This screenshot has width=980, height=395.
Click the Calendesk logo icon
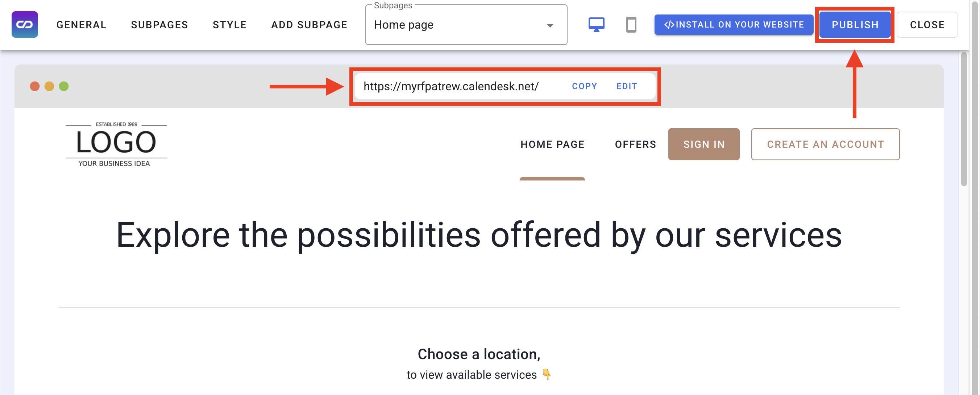tap(25, 25)
